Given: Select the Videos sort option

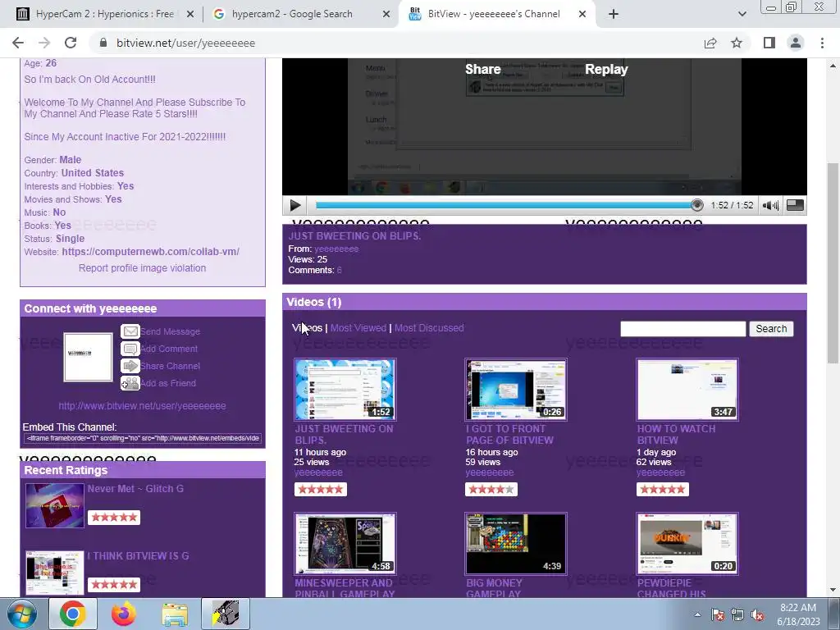Looking at the screenshot, I should click(x=307, y=328).
